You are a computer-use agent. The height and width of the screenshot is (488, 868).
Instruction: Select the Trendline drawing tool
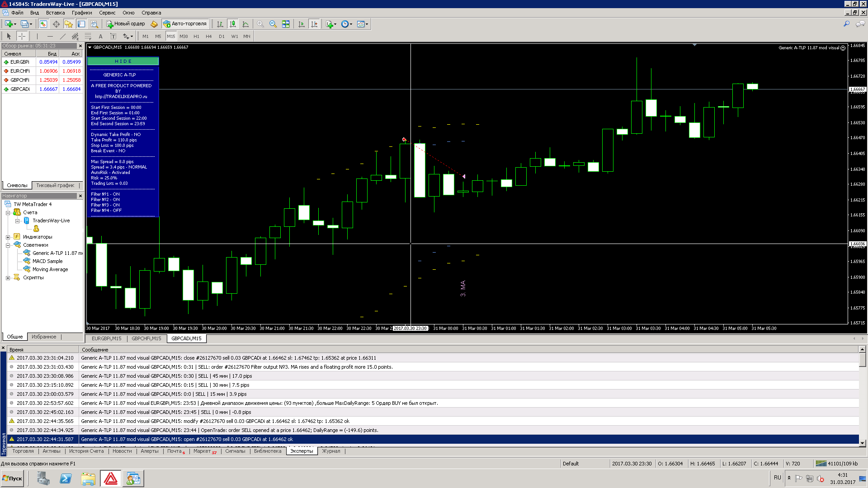62,36
